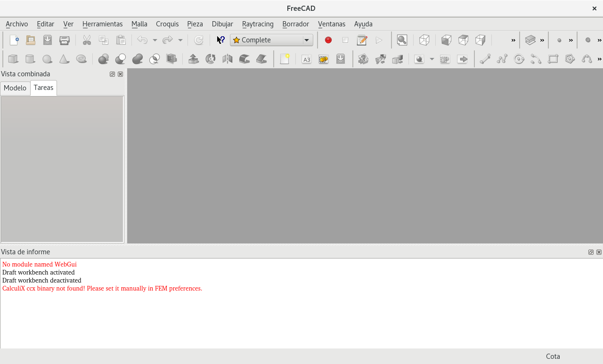603x364 pixels.
Task: Expand the Undo history arrow
Action: 155,40
